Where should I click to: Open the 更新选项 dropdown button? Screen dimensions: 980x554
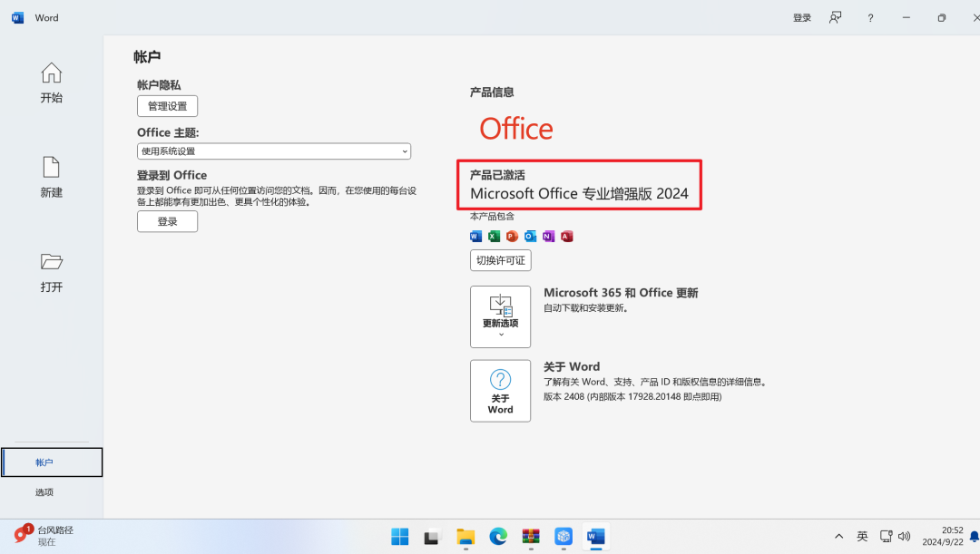(501, 316)
